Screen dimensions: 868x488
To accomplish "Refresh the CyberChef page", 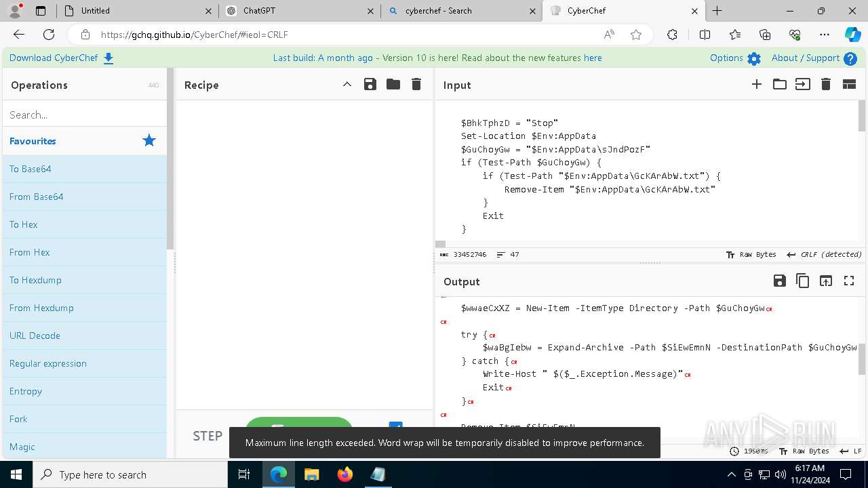I will click(x=49, y=35).
